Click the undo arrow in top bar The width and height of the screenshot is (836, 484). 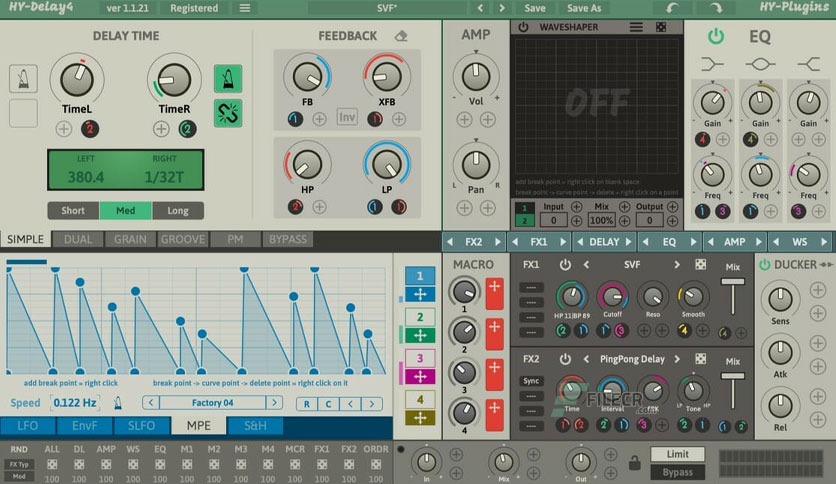click(x=672, y=8)
